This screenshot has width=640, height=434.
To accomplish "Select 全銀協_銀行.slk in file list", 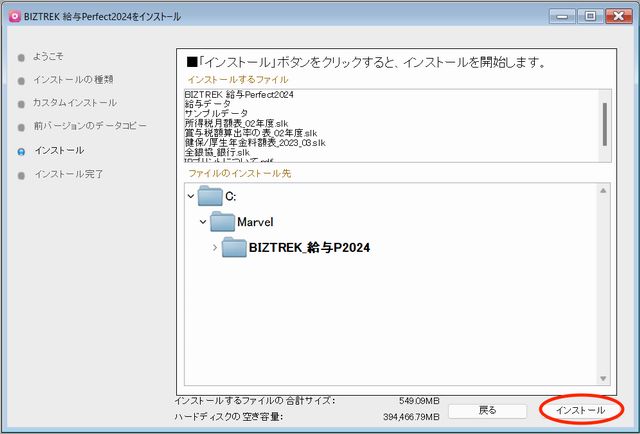I will point(217,152).
